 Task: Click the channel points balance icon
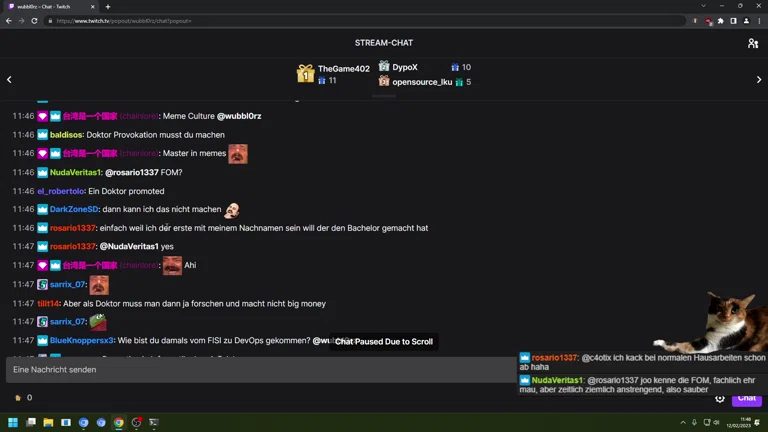pyautogui.click(x=18, y=398)
